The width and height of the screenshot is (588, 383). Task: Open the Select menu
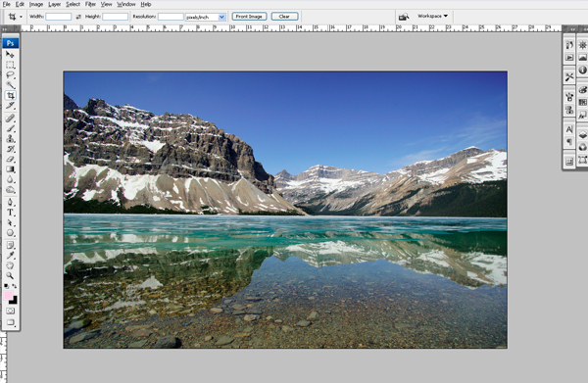[x=73, y=4]
